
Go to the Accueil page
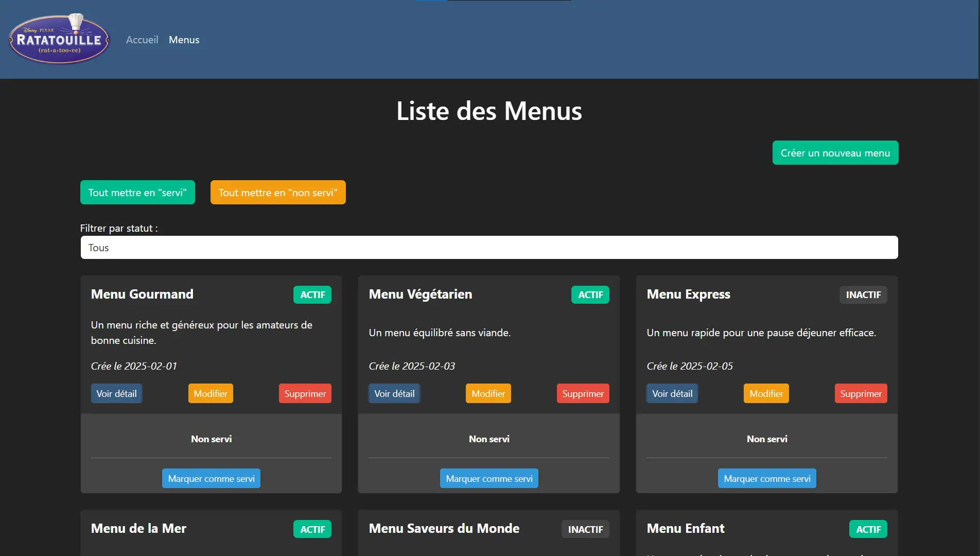(142, 40)
